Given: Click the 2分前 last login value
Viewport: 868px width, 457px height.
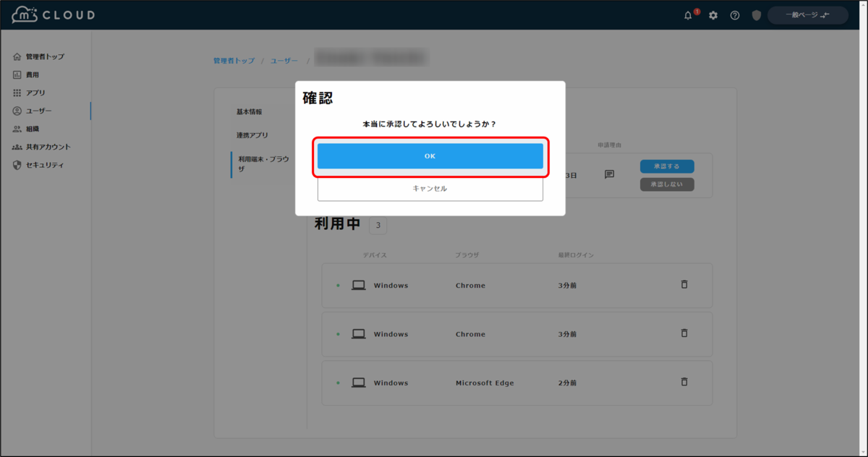Looking at the screenshot, I should [568, 383].
